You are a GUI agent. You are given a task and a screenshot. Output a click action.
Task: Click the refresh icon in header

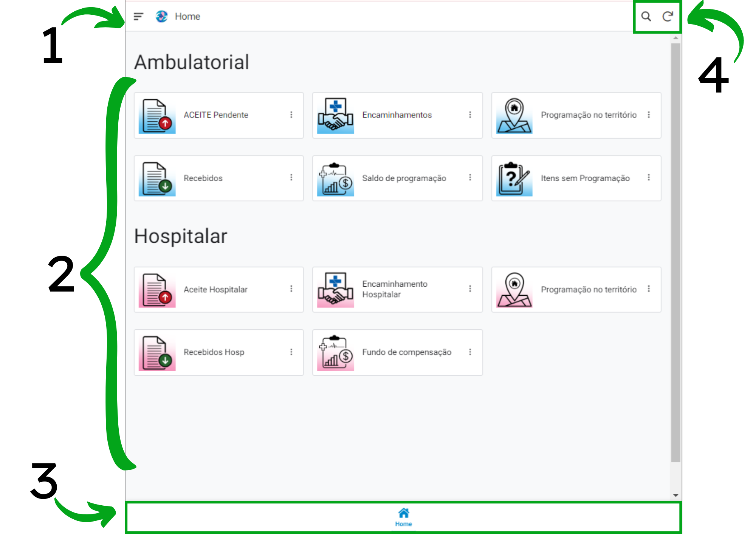(x=668, y=16)
